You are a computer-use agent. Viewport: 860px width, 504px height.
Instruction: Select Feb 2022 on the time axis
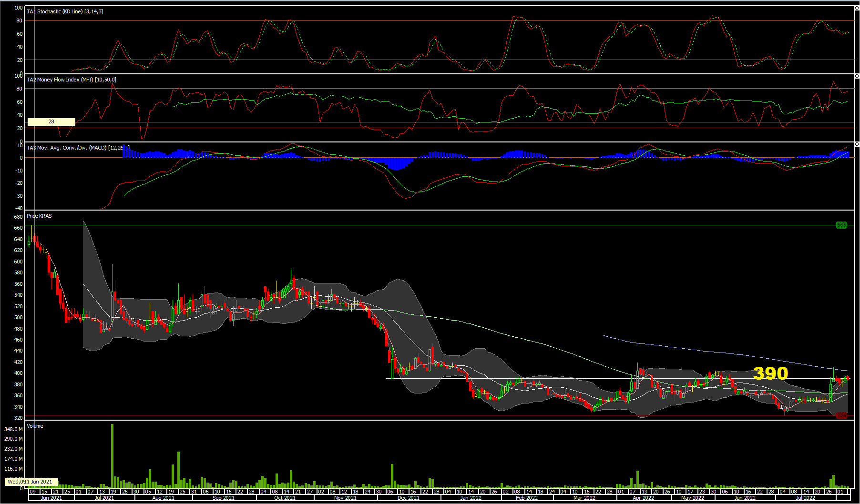[527, 498]
